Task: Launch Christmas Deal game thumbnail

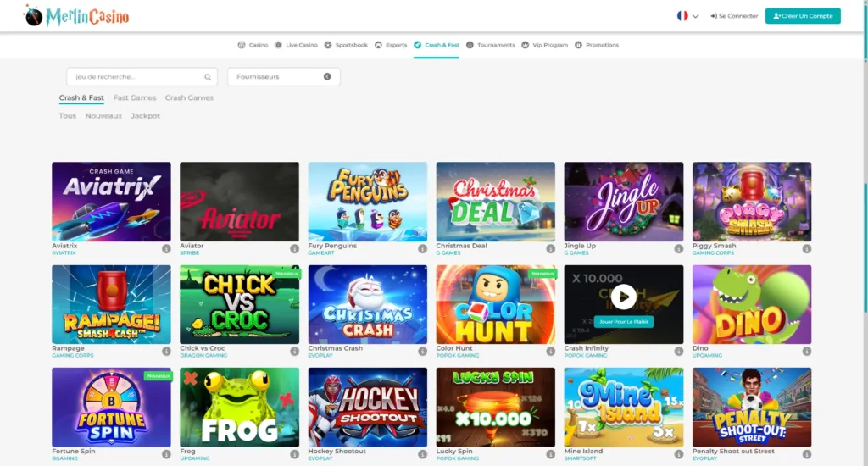Action: click(495, 202)
